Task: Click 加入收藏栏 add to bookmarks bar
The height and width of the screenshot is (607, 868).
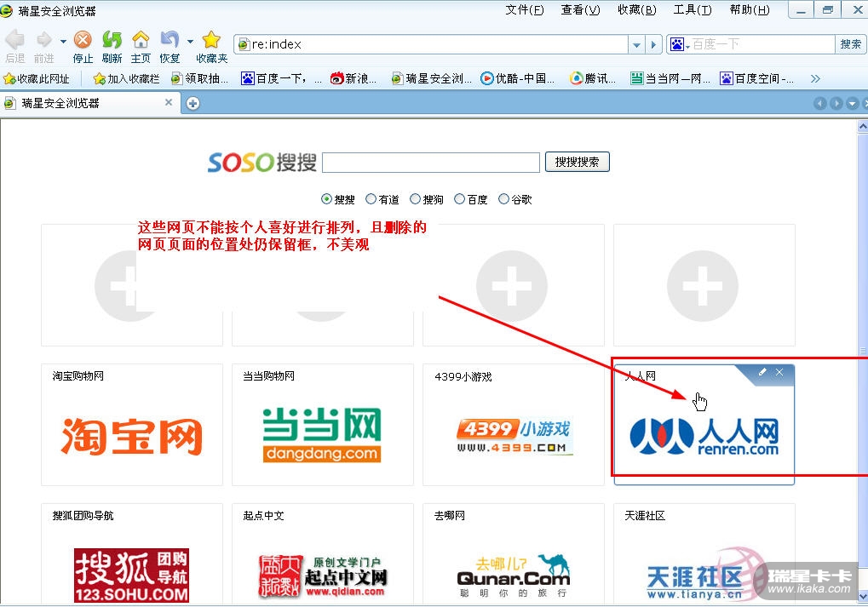Action: (127, 78)
